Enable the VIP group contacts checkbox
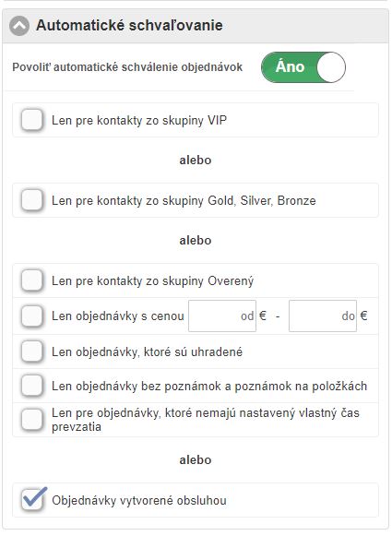 click(31, 120)
